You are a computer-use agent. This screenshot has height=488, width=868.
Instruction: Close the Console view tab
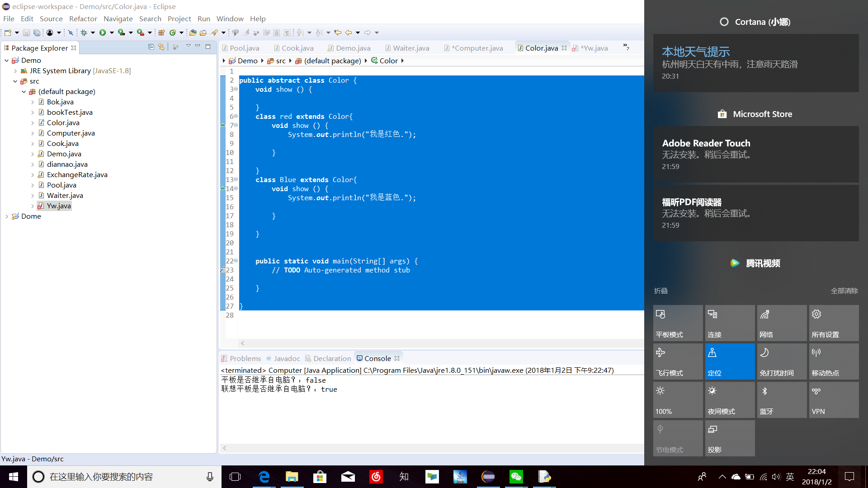pyautogui.click(x=397, y=358)
